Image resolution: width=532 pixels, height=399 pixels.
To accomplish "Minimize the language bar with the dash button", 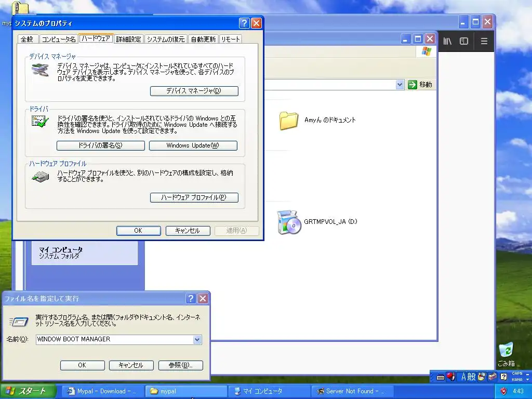I will click(x=528, y=374).
